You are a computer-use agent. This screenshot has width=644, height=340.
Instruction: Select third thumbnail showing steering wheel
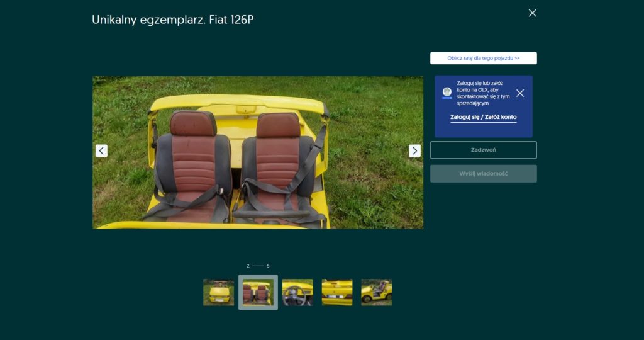tap(297, 292)
